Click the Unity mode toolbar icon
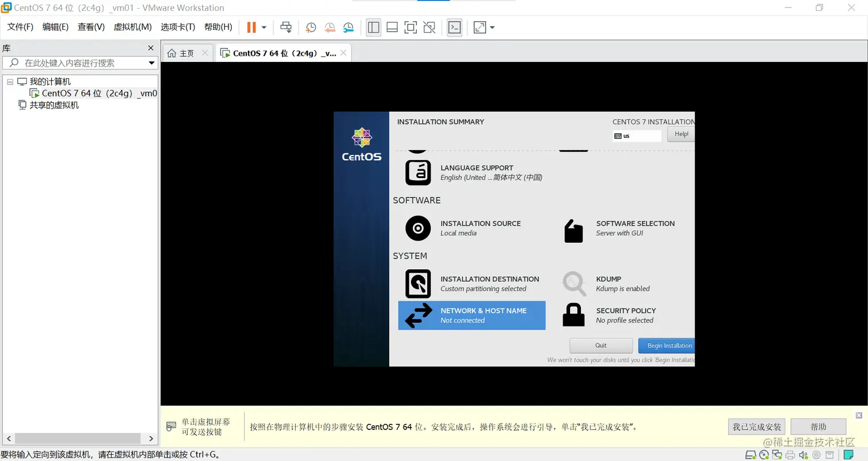 click(x=429, y=27)
